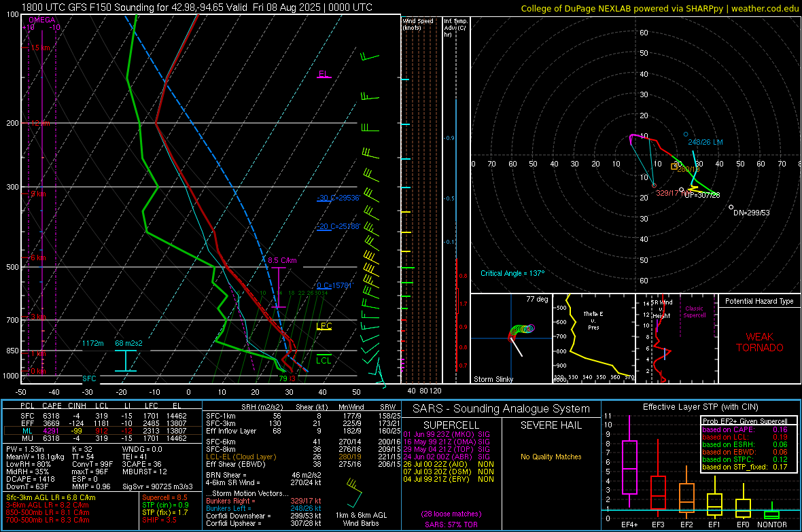
Task: Click the Bunkers Right = 329/17 kt line
Action: pyautogui.click(x=264, y=501)
